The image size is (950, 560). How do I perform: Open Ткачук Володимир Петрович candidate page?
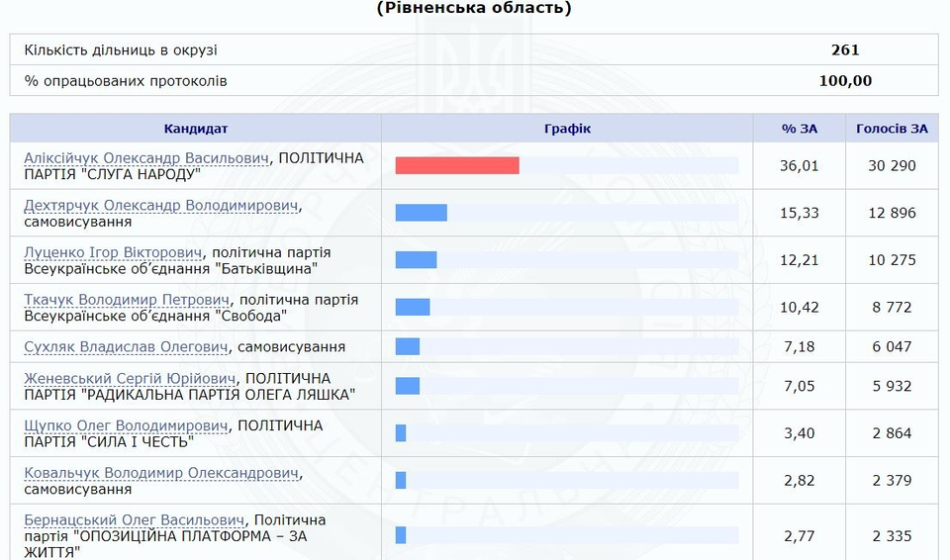tap(127, 300)
